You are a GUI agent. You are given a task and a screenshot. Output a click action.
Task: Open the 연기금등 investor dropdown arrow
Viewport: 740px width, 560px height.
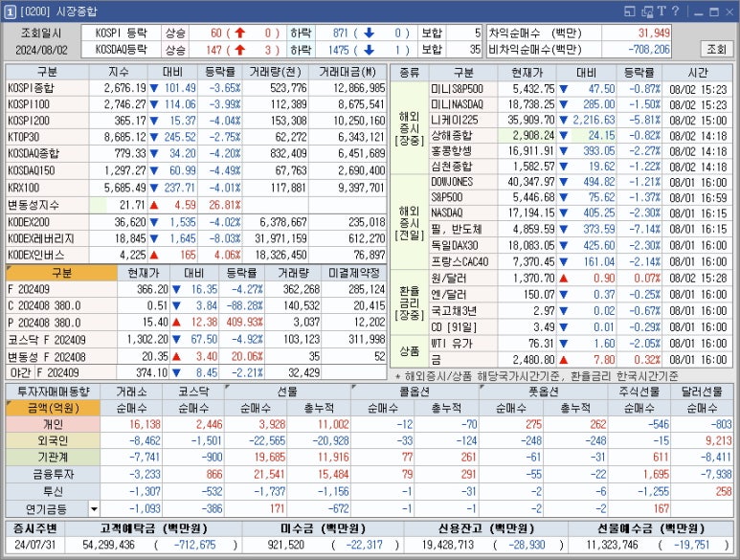(x=94, y=507)
